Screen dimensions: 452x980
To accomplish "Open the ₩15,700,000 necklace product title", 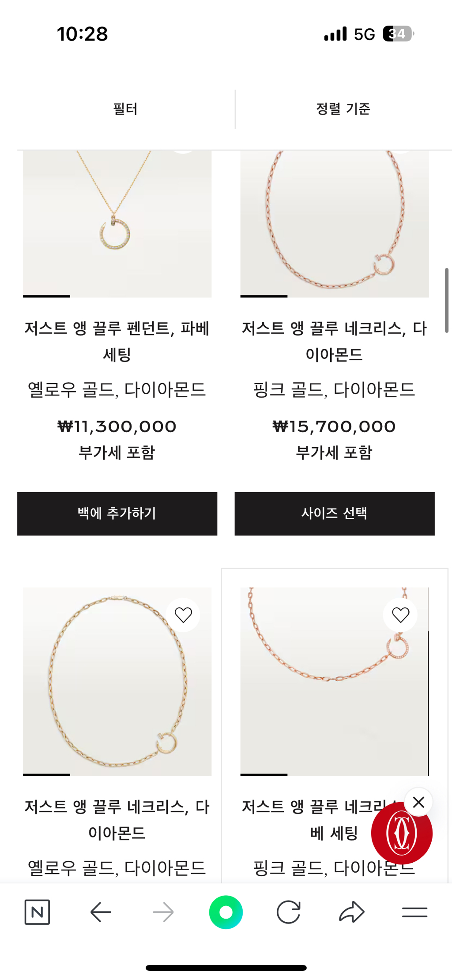I will (334, 341).
